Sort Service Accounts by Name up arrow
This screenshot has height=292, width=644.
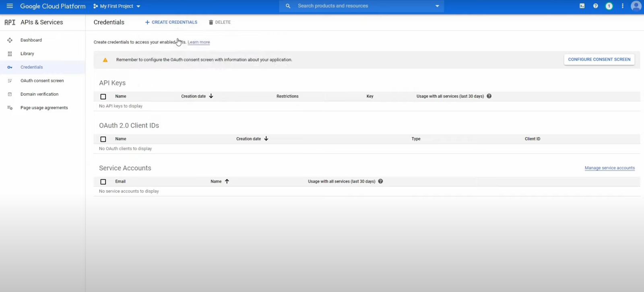point(227,181)
